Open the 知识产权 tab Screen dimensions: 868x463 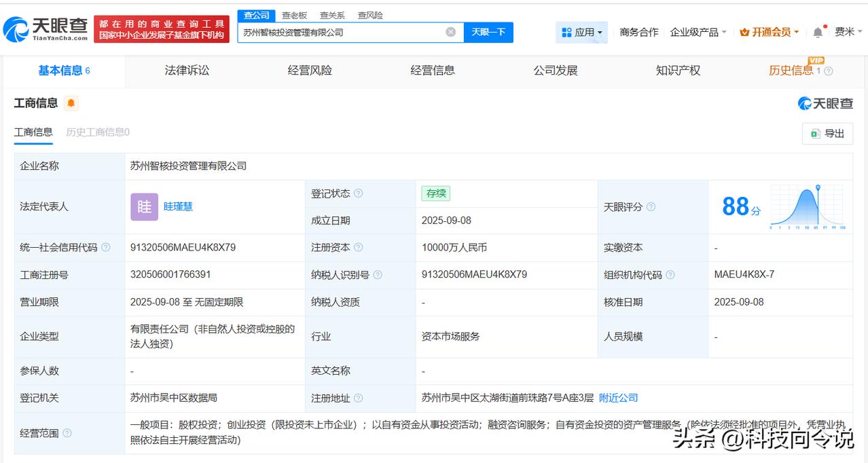(x=678, y=71)
